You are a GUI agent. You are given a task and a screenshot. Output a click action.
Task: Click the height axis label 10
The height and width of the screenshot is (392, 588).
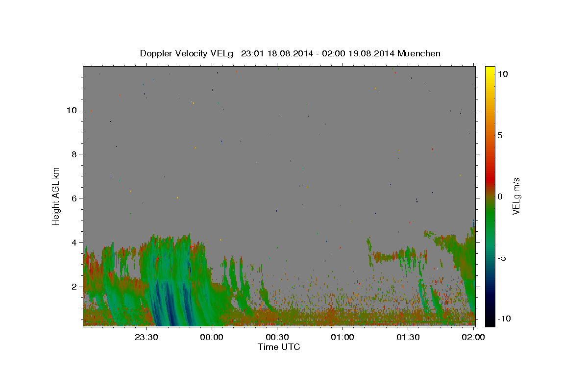click(72, 110)
